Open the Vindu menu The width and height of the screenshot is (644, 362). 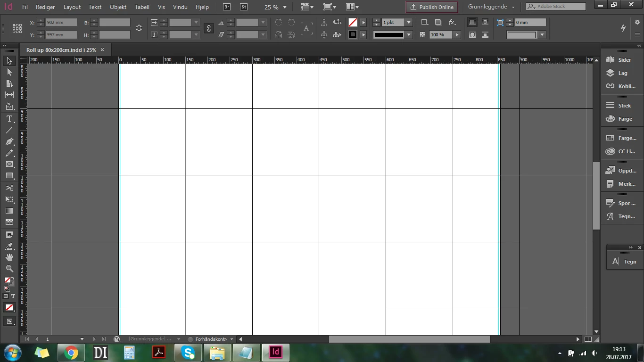180,7
